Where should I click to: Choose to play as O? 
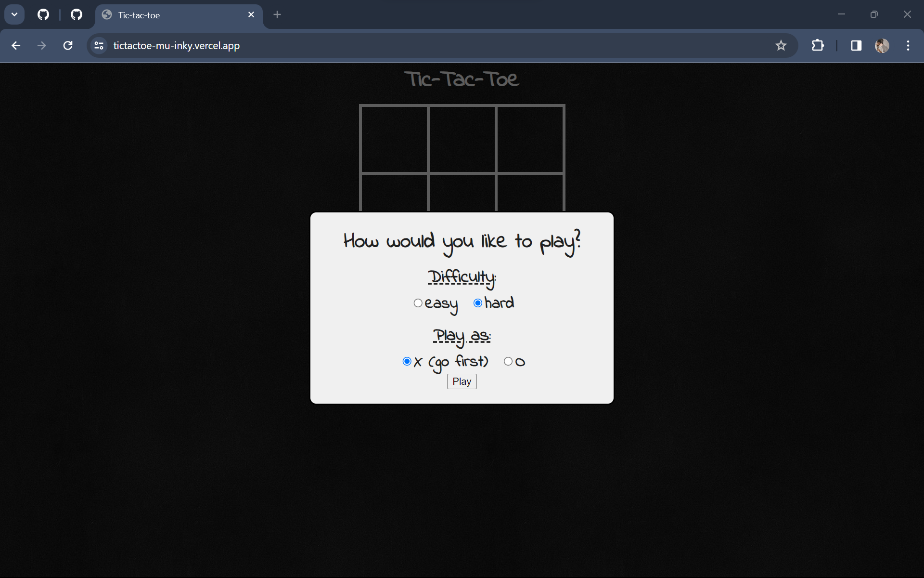click(508, 361)
